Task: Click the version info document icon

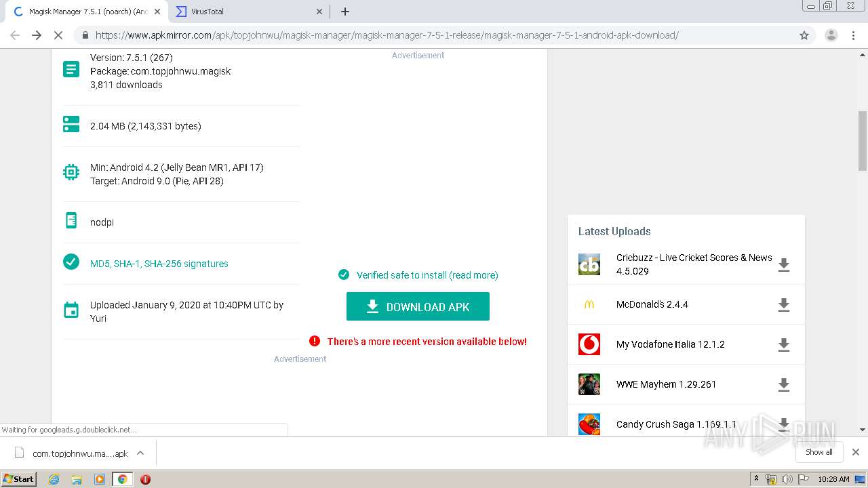Action: point(71,69)
